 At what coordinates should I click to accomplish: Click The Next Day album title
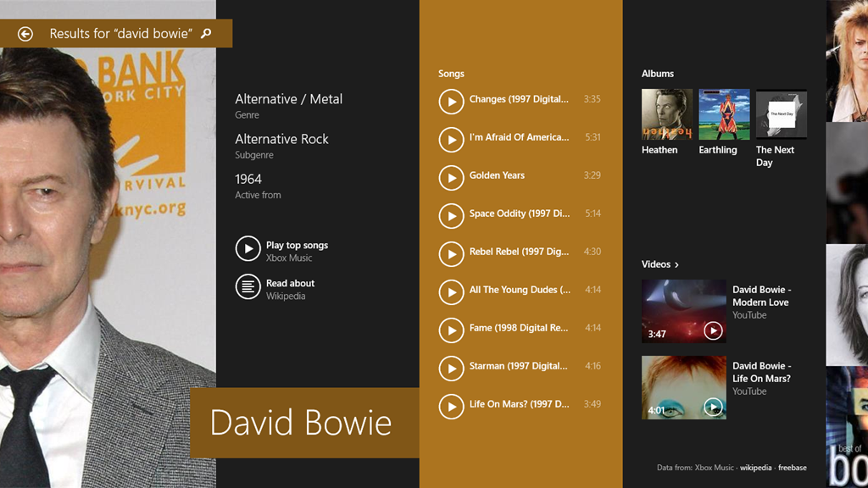(x=775, y=156)
